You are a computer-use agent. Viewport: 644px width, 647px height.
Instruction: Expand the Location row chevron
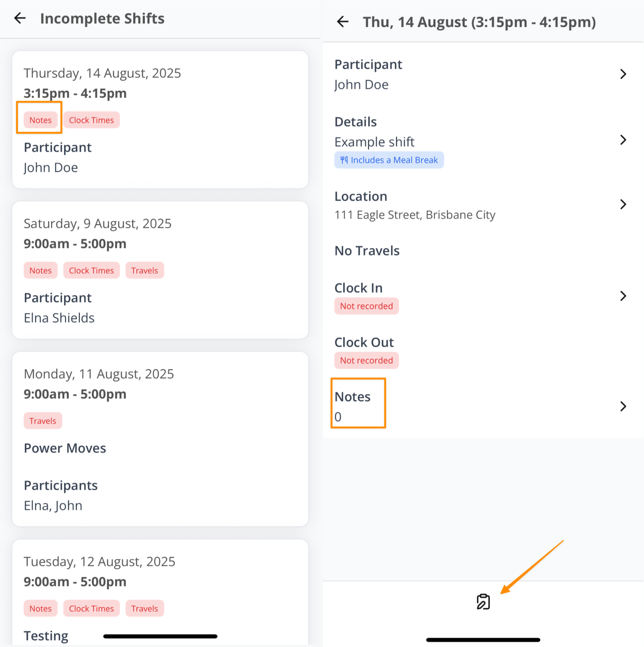pos(623,204)
